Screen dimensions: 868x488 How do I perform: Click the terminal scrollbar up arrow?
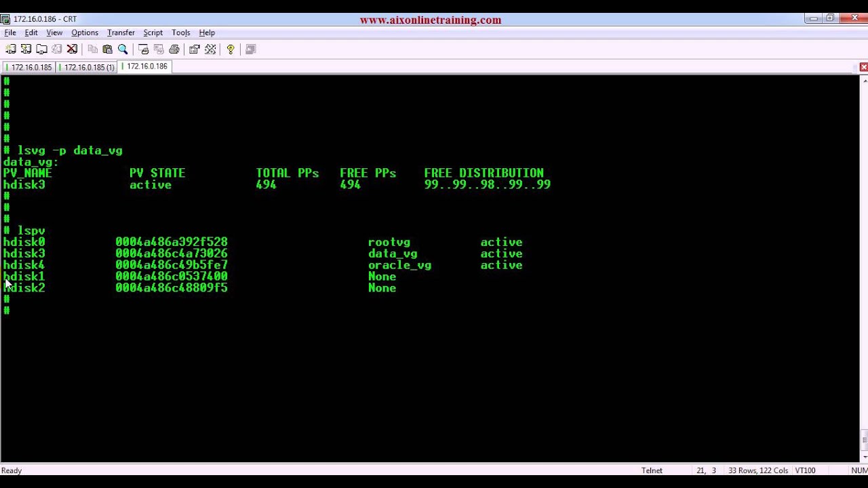coord(864,81)
